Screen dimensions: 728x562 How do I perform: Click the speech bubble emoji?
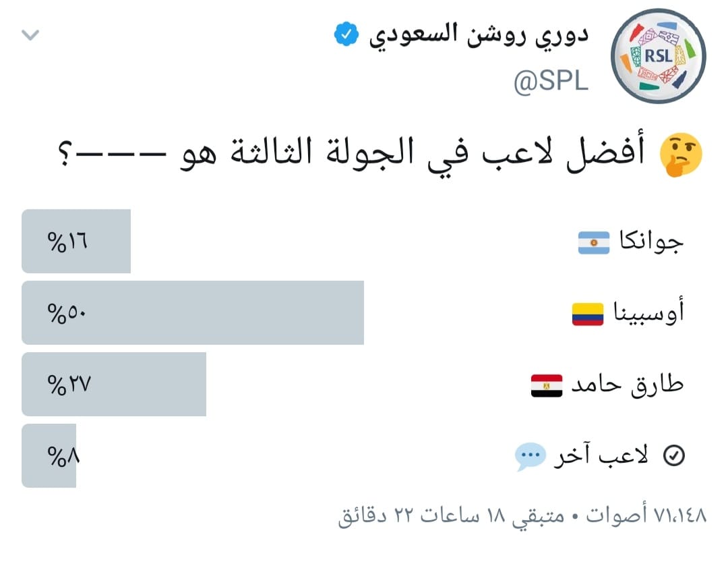530,457
